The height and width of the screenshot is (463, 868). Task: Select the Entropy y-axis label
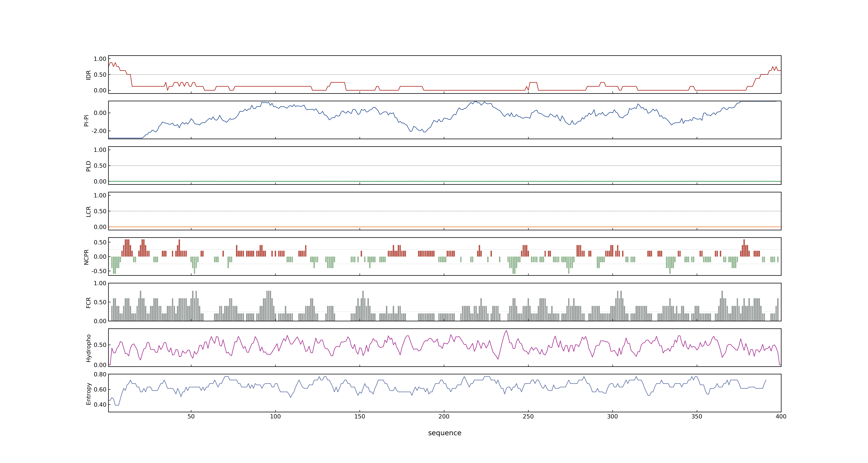(88, 393)
